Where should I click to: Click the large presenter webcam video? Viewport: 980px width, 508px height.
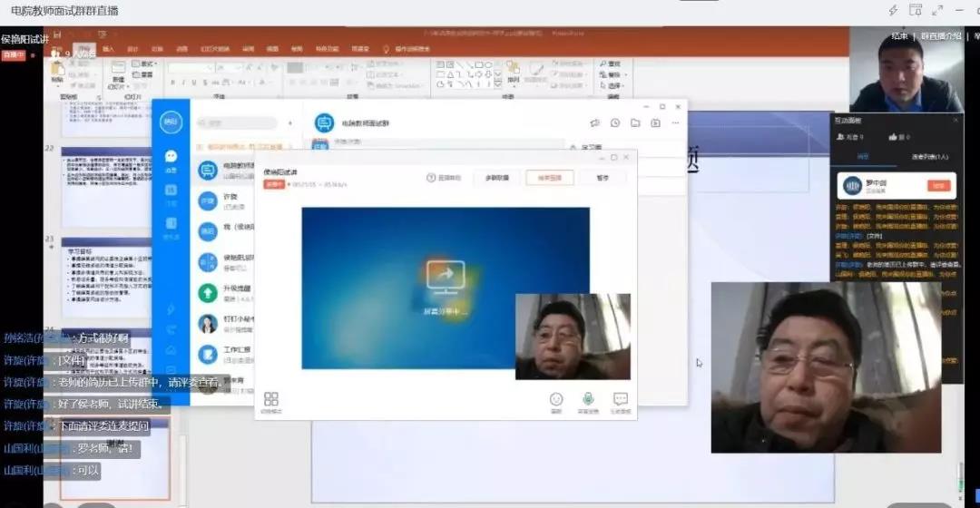826,367
